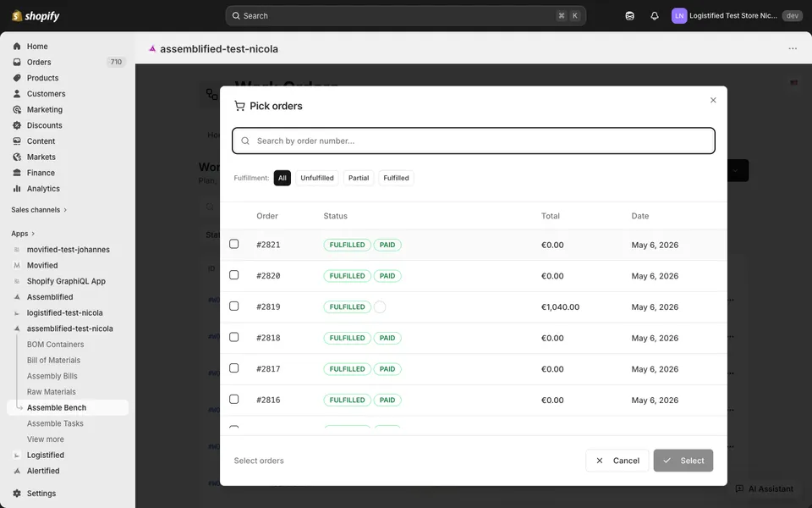This screenshot has width=812, height=508.
Task: Click the Movified app icon
Action: click(17, 265)
